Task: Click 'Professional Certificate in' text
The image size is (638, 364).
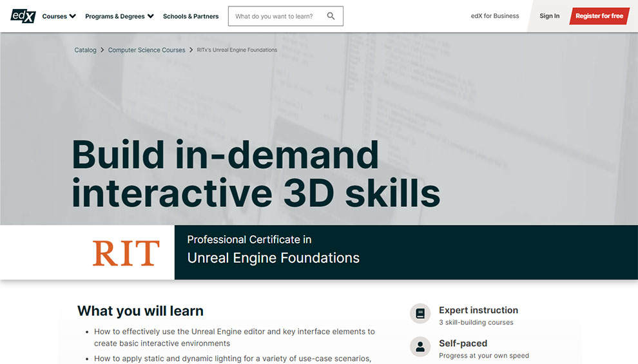Action: (249, 240)
